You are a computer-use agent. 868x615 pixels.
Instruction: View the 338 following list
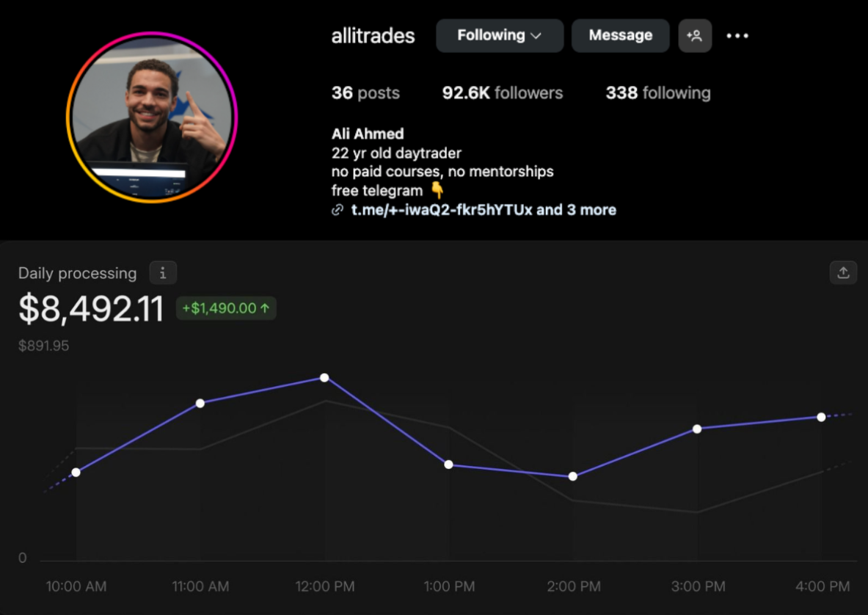click(657, 93)
